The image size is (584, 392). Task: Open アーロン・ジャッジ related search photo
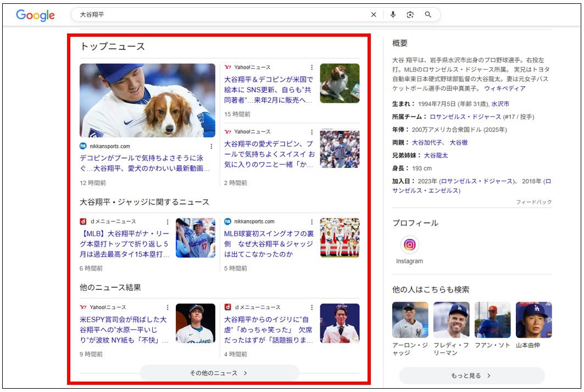coord(410,320)
